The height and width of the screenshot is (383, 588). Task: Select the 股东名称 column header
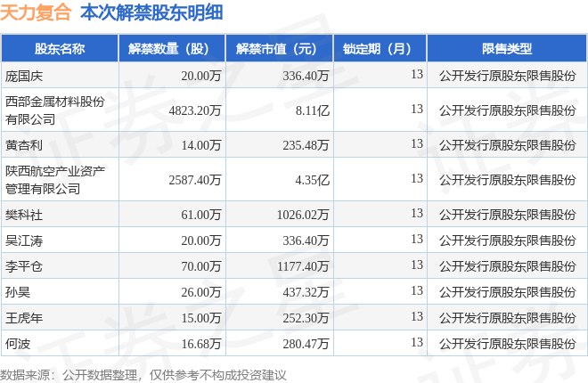point(60,48)
